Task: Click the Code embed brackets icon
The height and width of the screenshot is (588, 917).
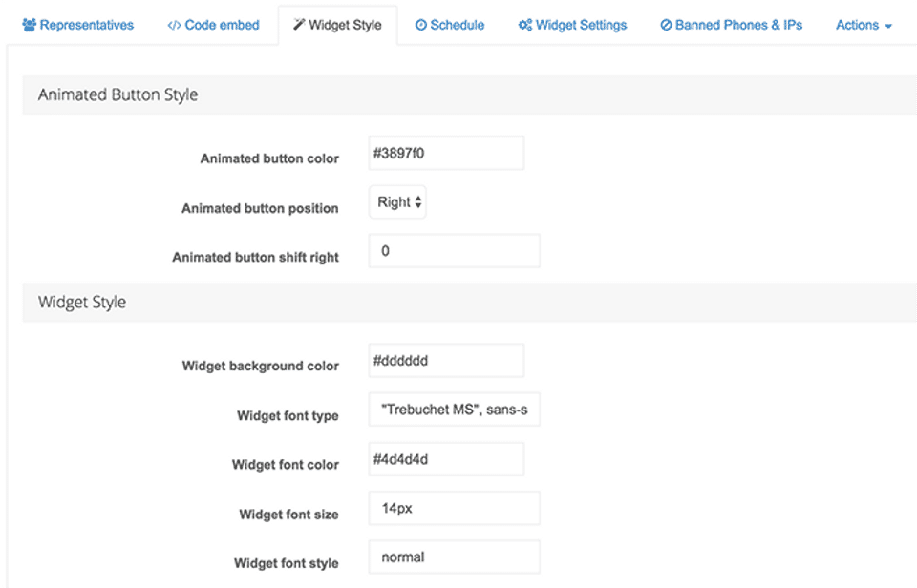Action: click(x=174, y=25)
